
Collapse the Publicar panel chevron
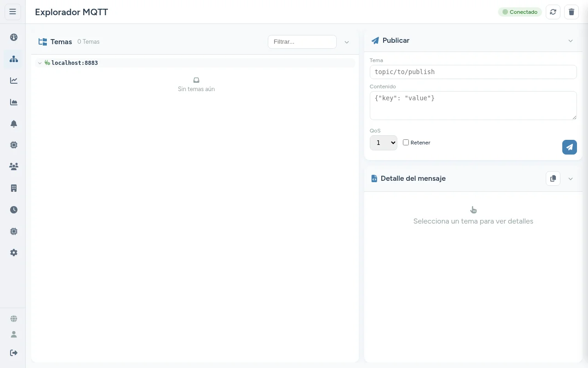(571, 40)
